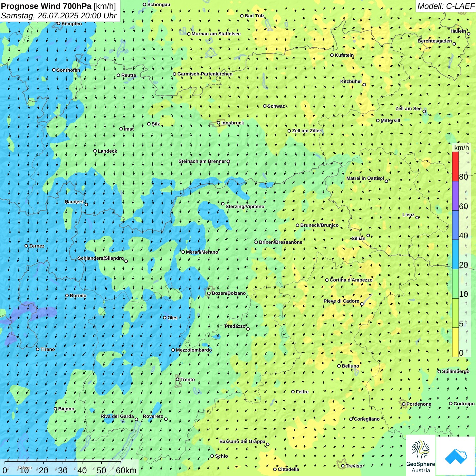476x476 pixels.
Task: Click the Tirano label
Action: pyautogui.click(x=48, y=349)
